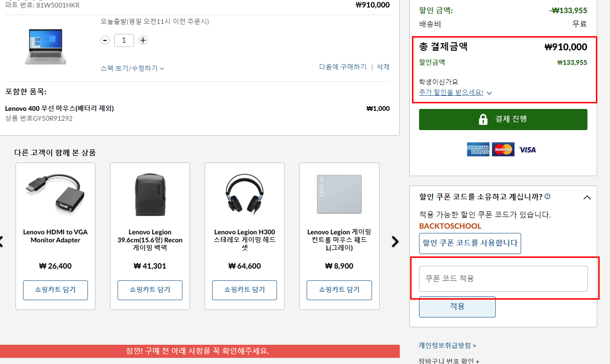Open HDMI to VGA adapter image
Image resolution: width=610 pixels, height=364 pixels.
[x=55, y=194]
